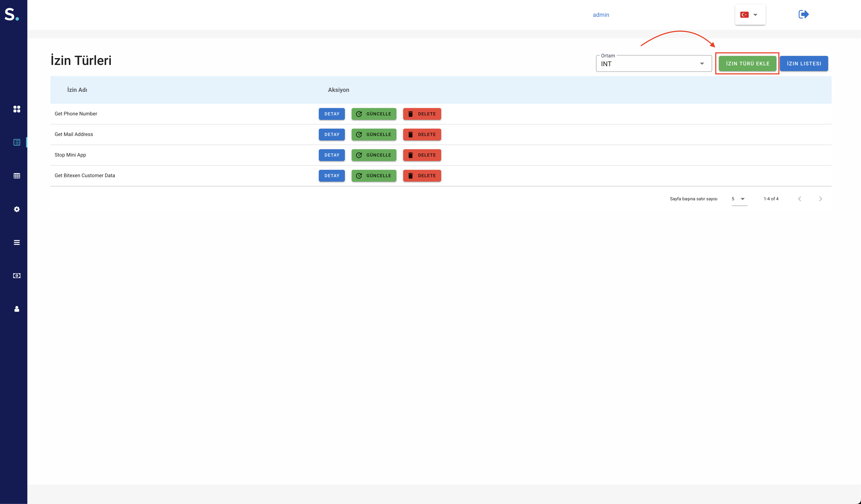Viewport: 861px width, 504px height.
Task: Go to next page arrow
Action: [x=820, y=199]
